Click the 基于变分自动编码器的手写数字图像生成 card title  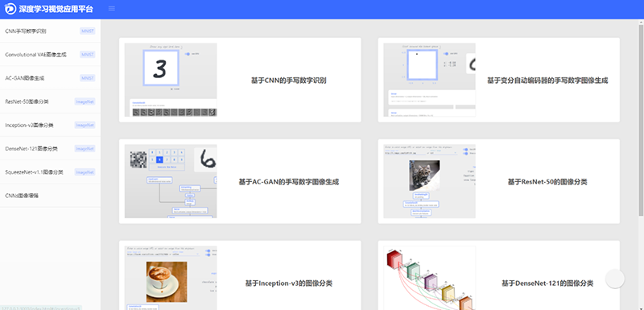pos(547,81)
